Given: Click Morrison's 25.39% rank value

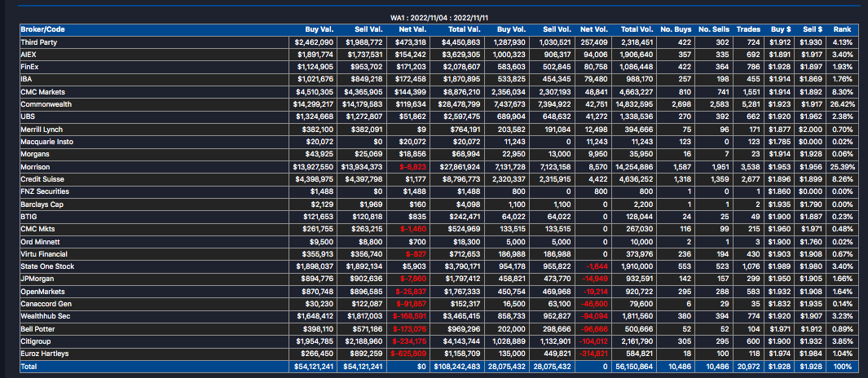Looking at the screenshot, I should (841, 166).
